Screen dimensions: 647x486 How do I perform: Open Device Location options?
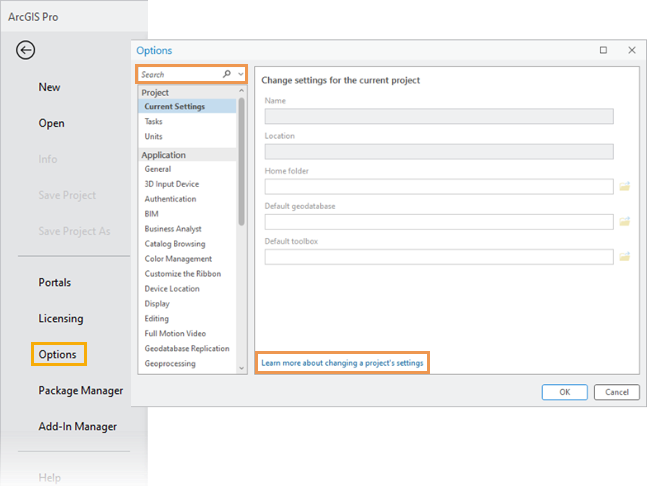coord(172,289)
